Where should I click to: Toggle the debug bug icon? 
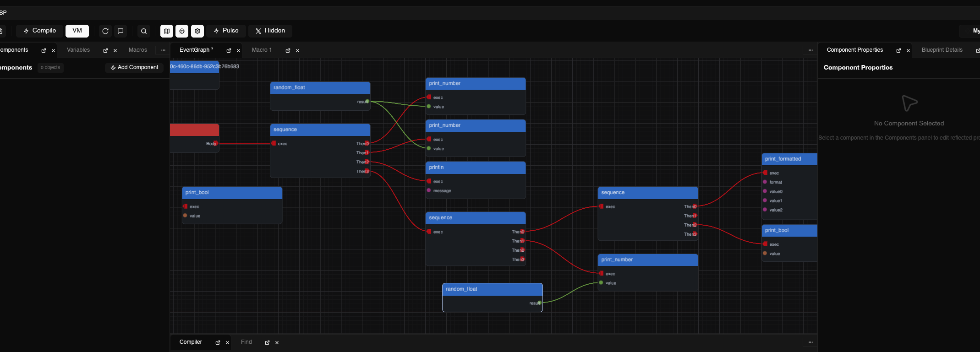pyautogui.click(x=182, y=31)
